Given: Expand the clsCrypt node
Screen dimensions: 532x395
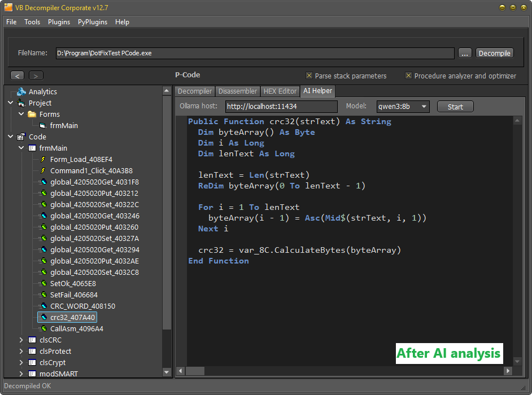Looking at the screenshot, I should coord(21,362).
